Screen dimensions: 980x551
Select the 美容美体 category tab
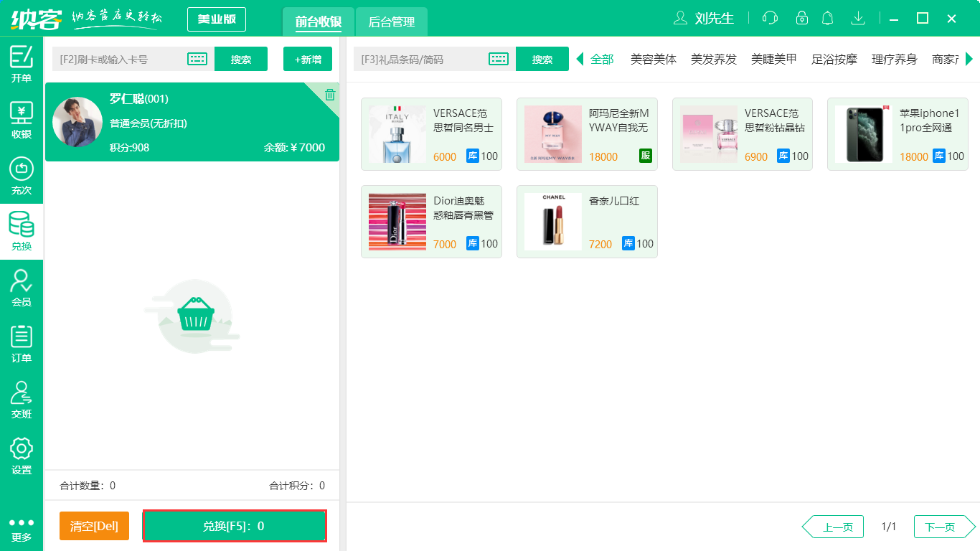point(653,60)
